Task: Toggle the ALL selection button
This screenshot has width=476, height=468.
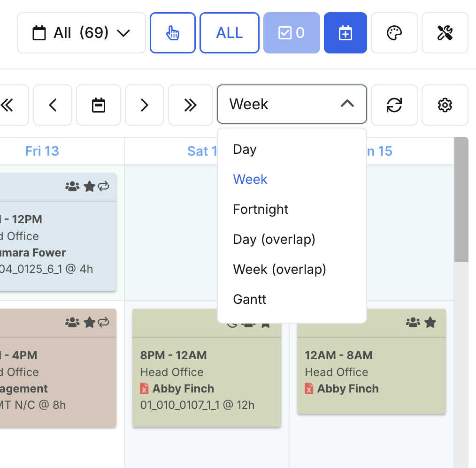Action: [x=230, y=33]
